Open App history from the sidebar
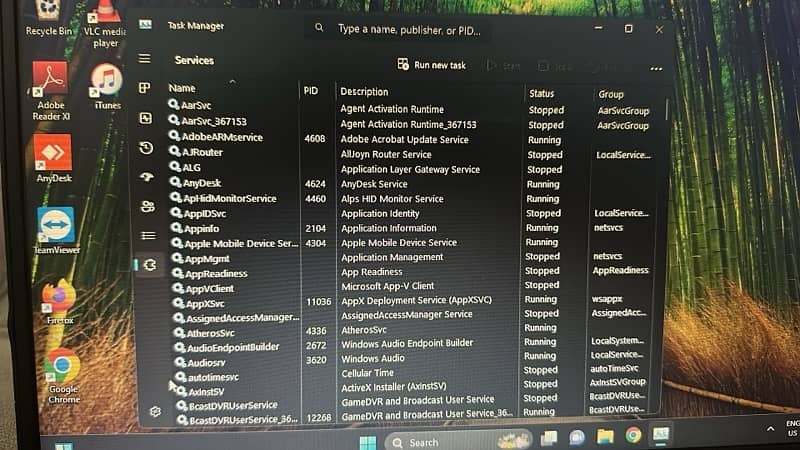 point(146,148)
